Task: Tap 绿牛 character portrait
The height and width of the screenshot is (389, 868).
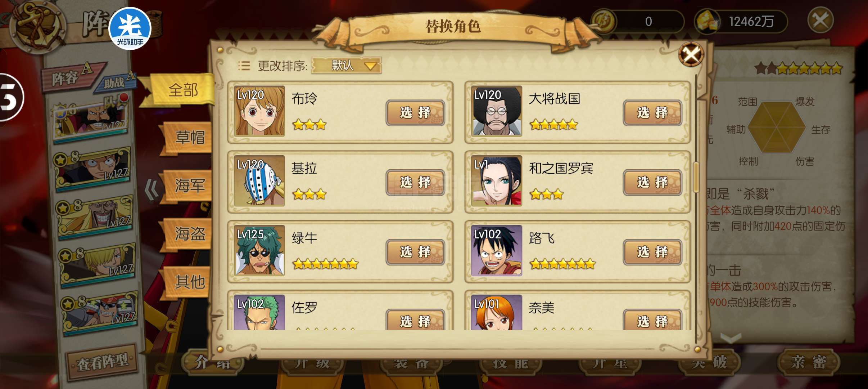Action: tap(259, 250)
